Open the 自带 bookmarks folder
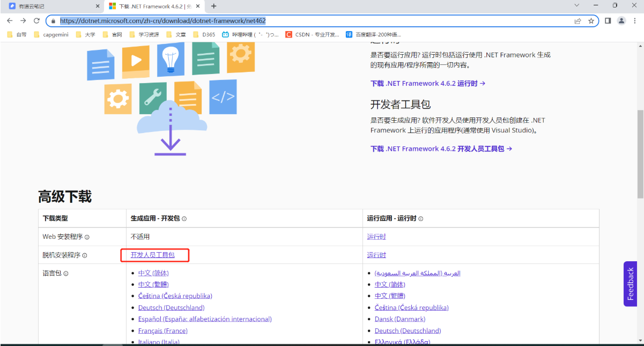This screenshot has width=644, height=346. (x=17, y=34)
